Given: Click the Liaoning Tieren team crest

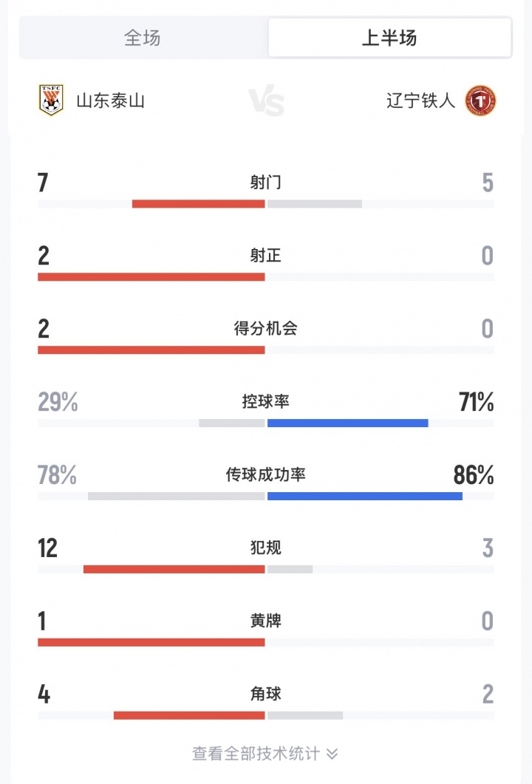Looking at the screenshot, I should tap(480, 100).
